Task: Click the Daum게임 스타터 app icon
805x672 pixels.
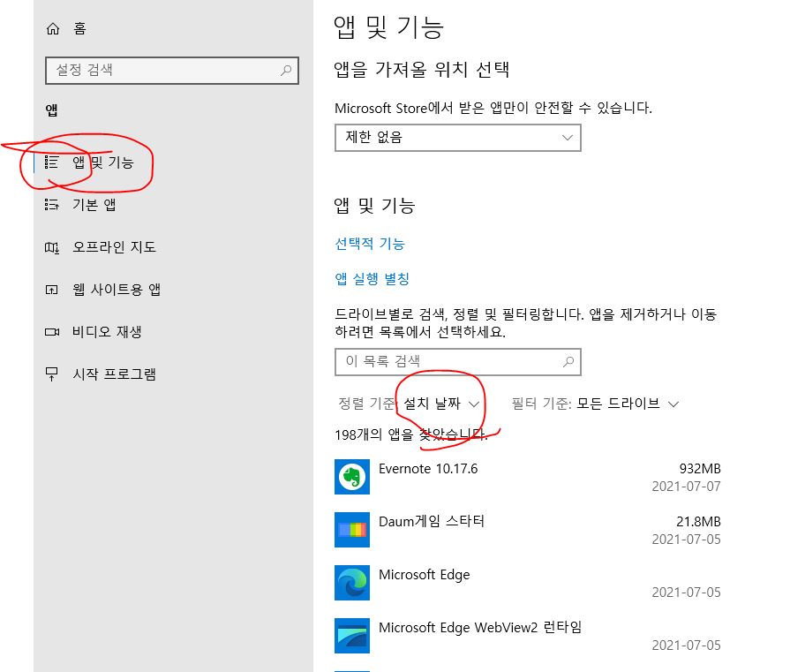Action: click(352, 530)
